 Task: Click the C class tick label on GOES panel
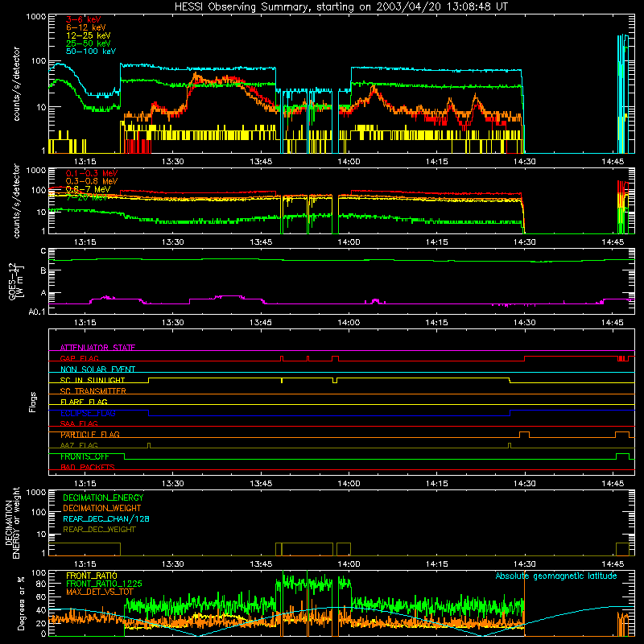click(x=43, y=251)
